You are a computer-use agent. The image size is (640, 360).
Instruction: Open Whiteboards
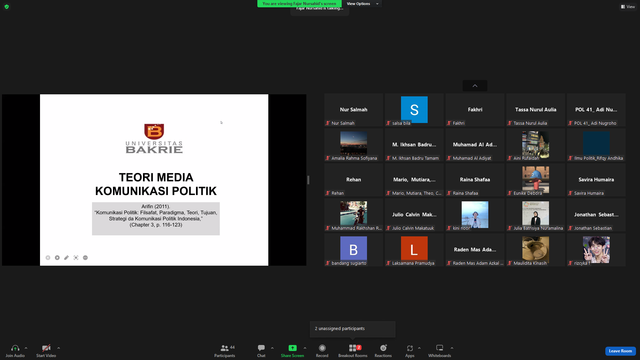[440, 351]
